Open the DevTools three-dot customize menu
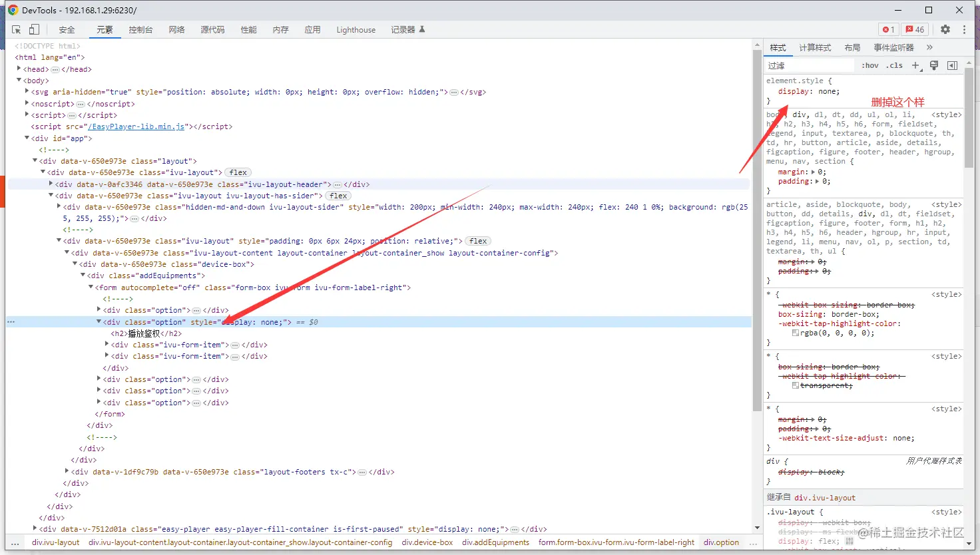The image size is (980, 555). [964, 29]
